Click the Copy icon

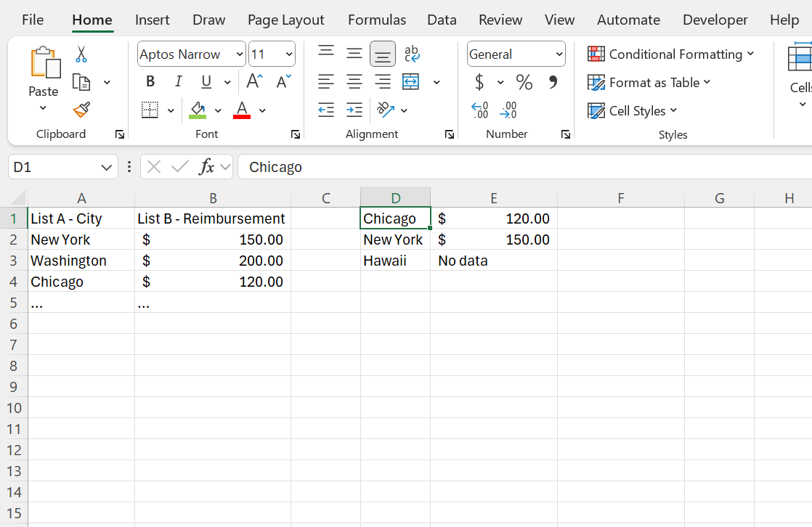point(81,82)
